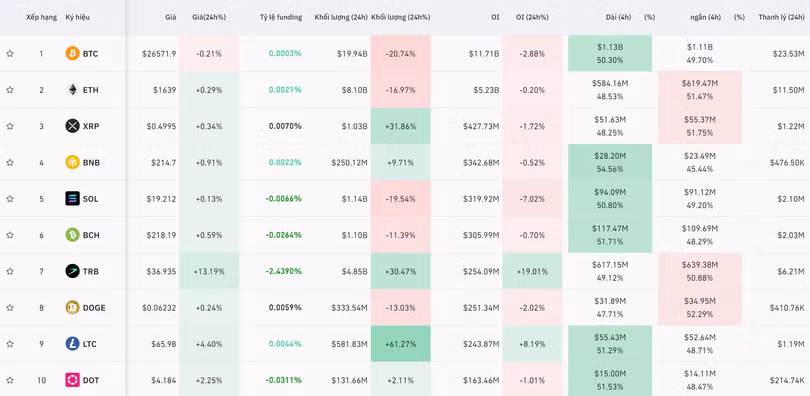Sort by Dài (4h) column header
Image resolution: width=810 pixels, height=396 pixels.
point(618,17)
